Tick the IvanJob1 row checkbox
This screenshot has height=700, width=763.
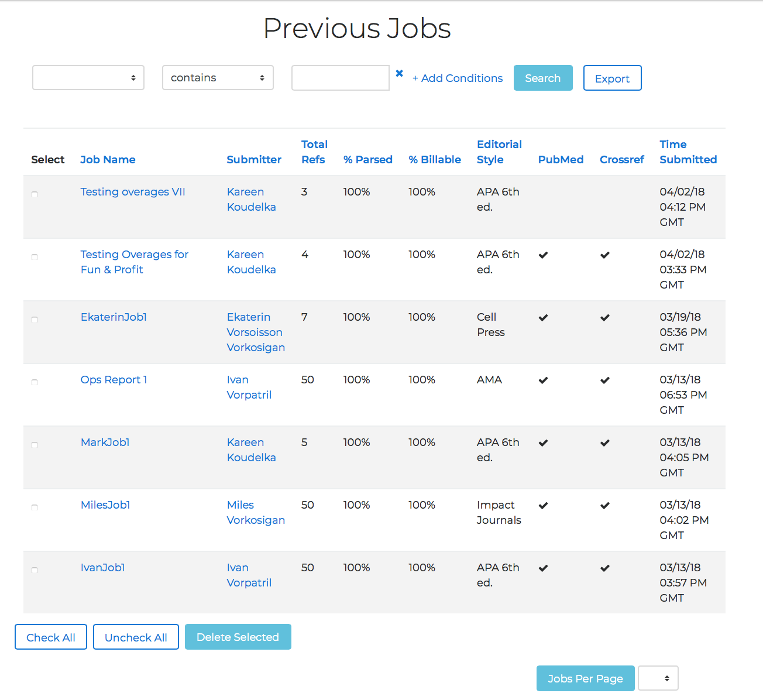(35, 570)
